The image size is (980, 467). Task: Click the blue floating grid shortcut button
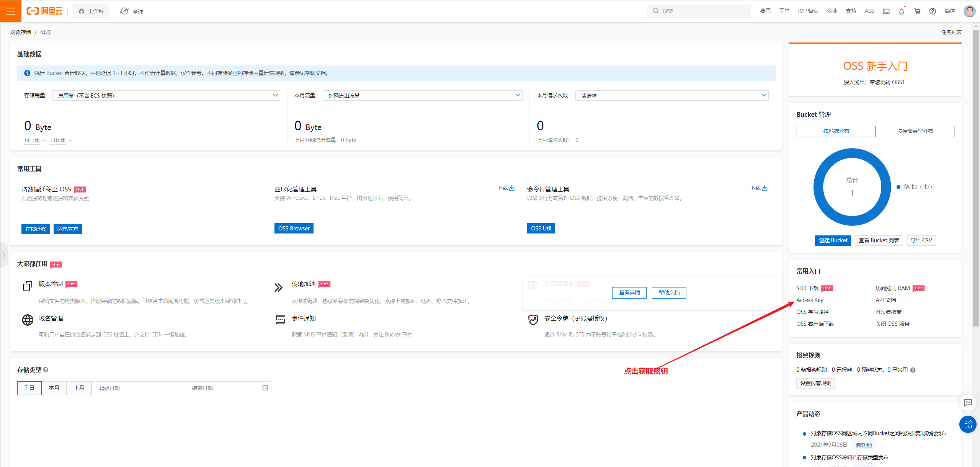968,424
